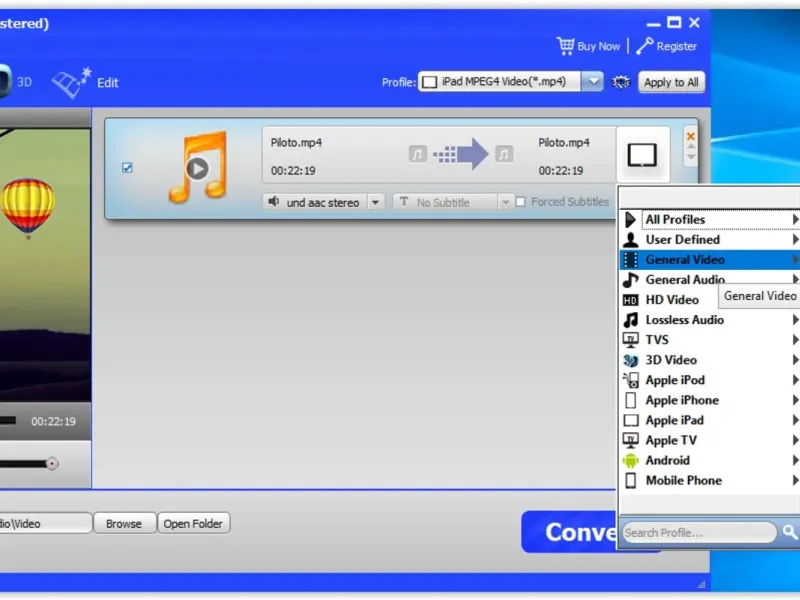Expand User Defined submenu arrow
The height and width of the screenshot is (600, 800).
click(795, 239)
